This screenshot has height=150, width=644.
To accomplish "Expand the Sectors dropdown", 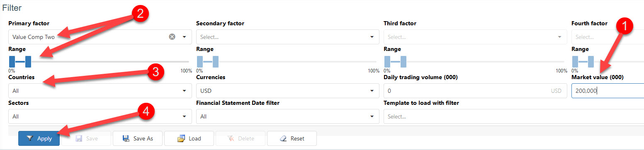I will 100,116.
